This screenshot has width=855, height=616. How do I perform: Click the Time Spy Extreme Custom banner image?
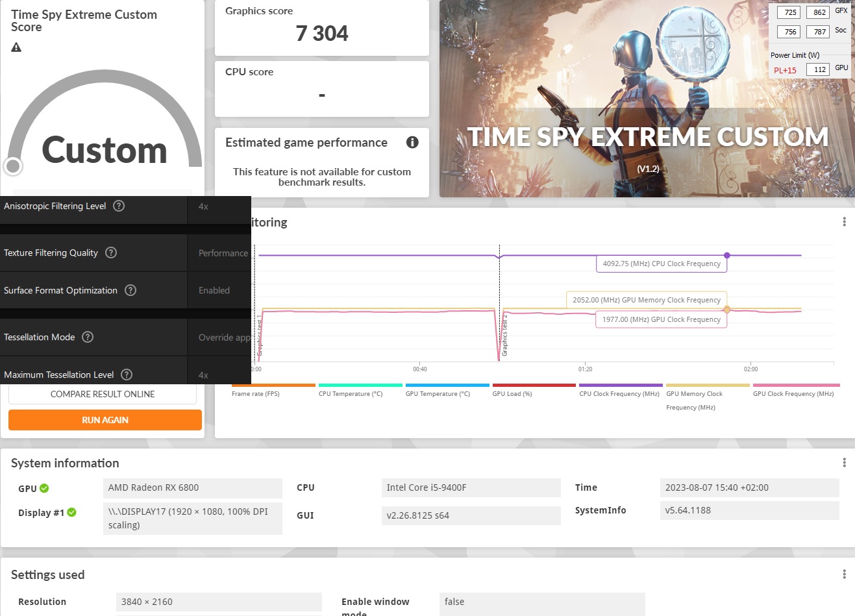pos(647,99)
